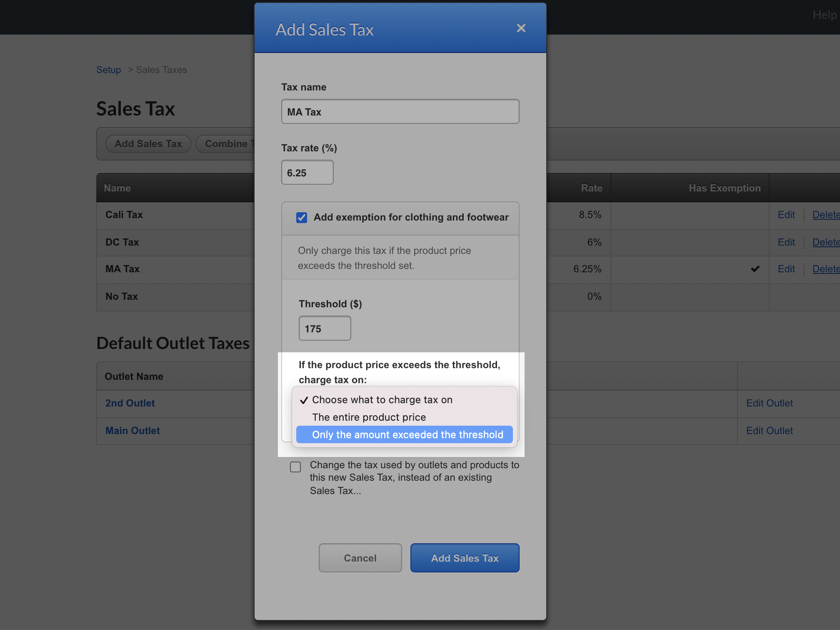Screen dimensions: 840x630
Task: Click the Threshold amount field
Action: (325, 328)
